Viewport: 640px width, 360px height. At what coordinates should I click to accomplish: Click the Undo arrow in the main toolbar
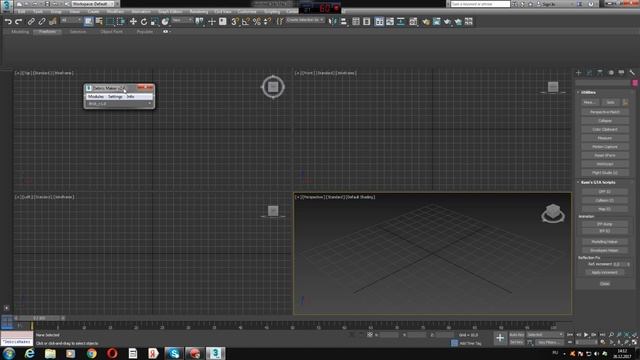[x=8, y=22]
